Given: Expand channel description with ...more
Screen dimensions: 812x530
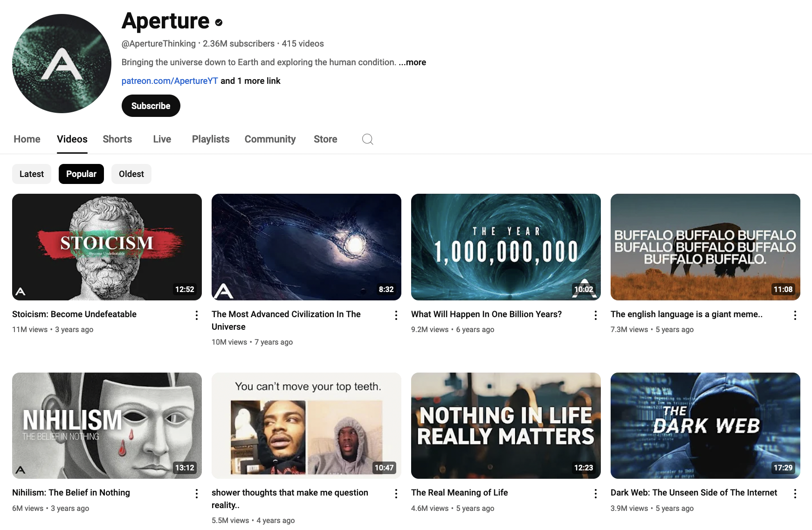Looking at the screenshot, I should [413, 62].
